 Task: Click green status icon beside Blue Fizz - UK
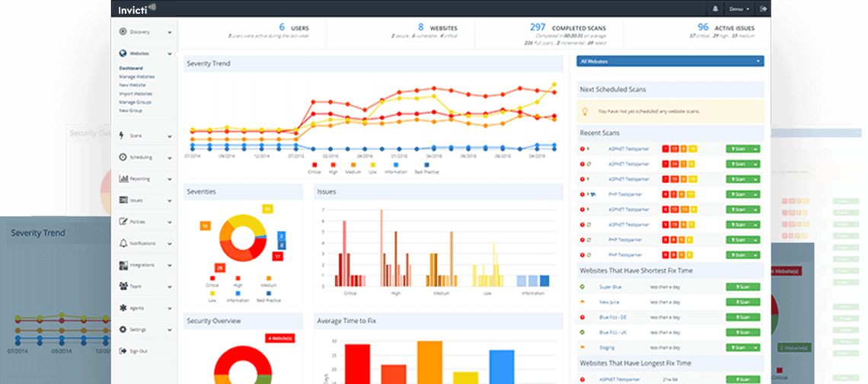pyautogui.click(x=582, y=332)
